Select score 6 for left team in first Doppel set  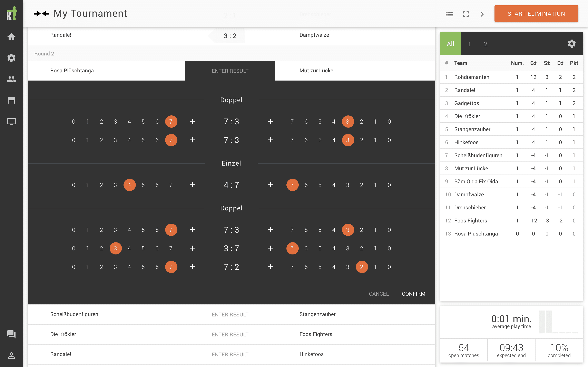pyautogui.click(x=157, y=122)
